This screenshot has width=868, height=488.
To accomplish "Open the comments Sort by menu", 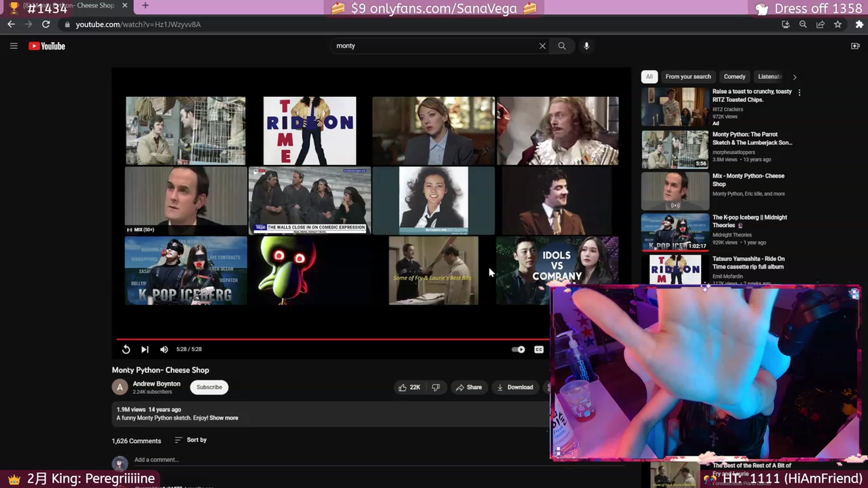I will [x=190, y=440].
